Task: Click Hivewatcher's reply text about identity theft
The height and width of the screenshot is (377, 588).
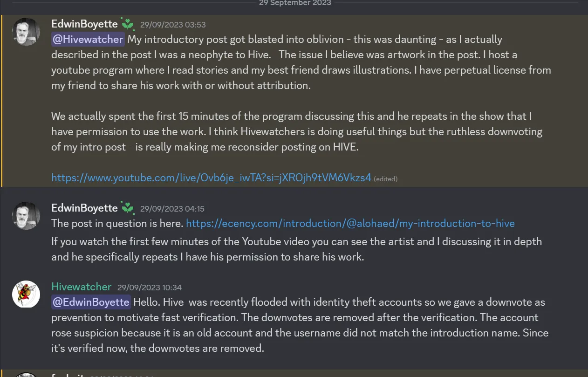Action: [x=300, y=325]
